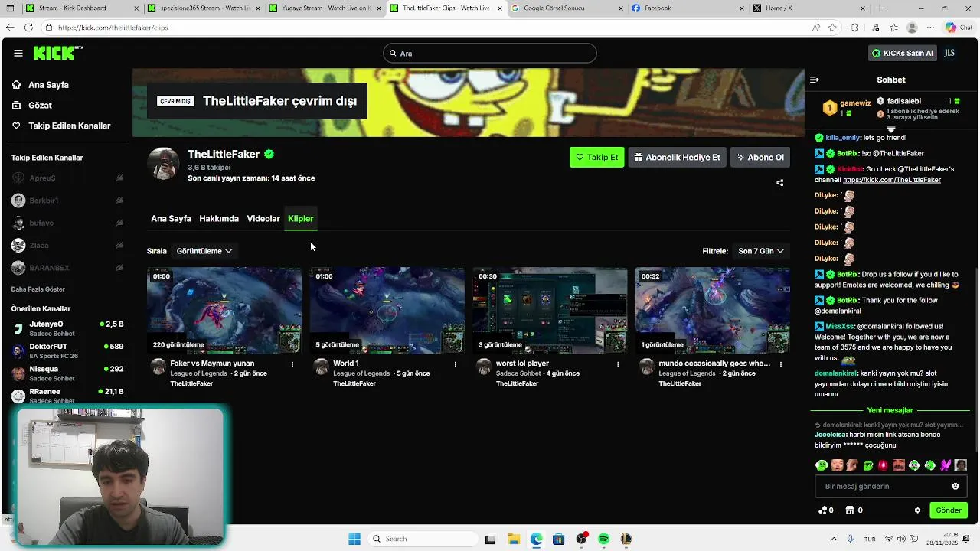Open JutenyaO recommended channel
Image resolution: width=980 pixels, height=551 pixels.
point(67,328)
